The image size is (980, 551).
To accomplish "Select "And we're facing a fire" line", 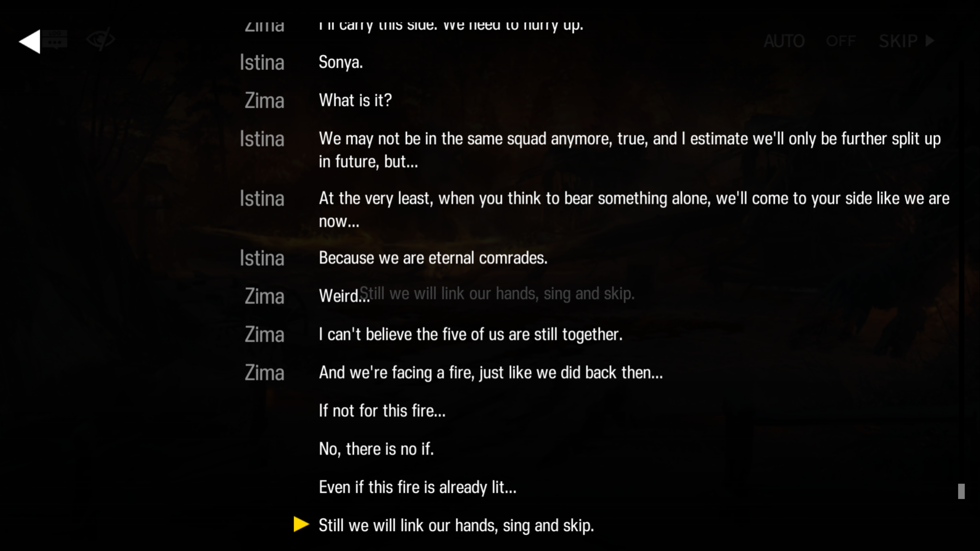I will [x=491, y=373].
